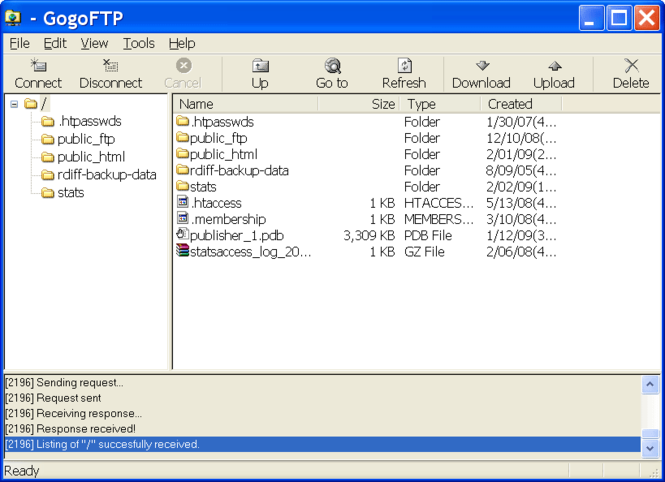
Task: Click public_html folder icon in file list
Action: (183, 153)
